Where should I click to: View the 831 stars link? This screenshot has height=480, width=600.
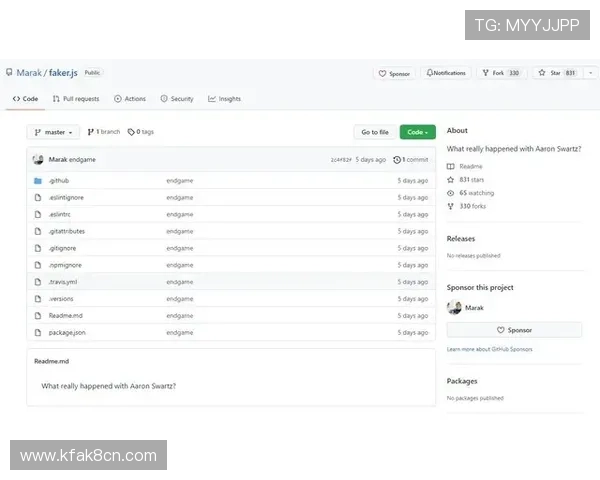pos(471,180)
